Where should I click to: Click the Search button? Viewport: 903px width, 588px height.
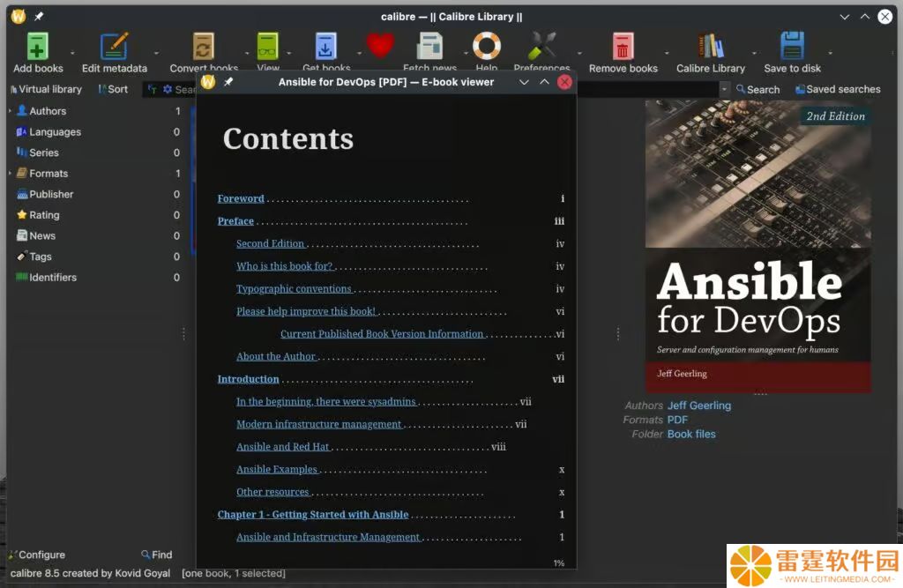tap(757, 89)
